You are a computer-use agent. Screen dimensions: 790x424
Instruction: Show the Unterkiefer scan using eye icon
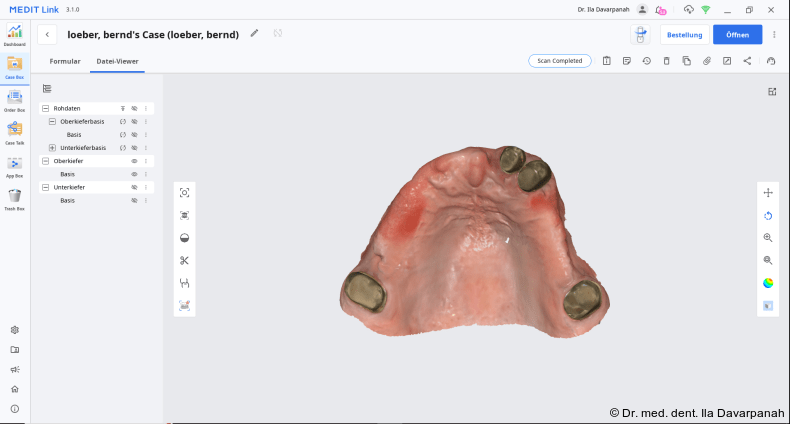coord(134,187)
